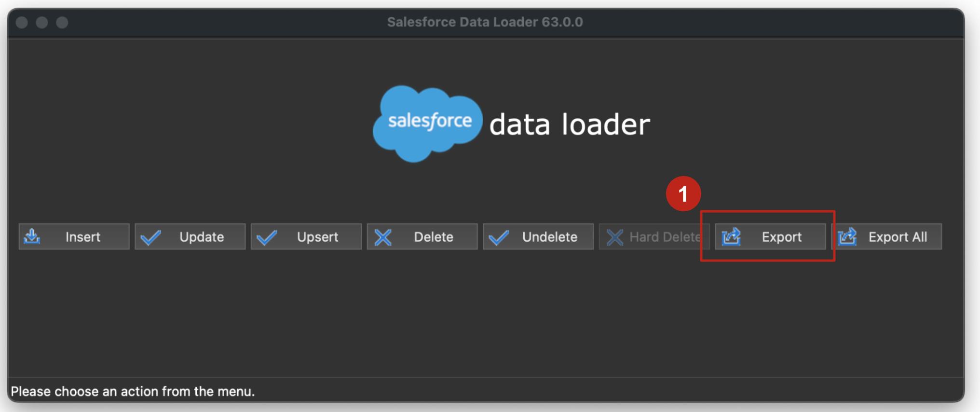
Task: Click the Insert download-tray icon
Action: tap(32, 236)
